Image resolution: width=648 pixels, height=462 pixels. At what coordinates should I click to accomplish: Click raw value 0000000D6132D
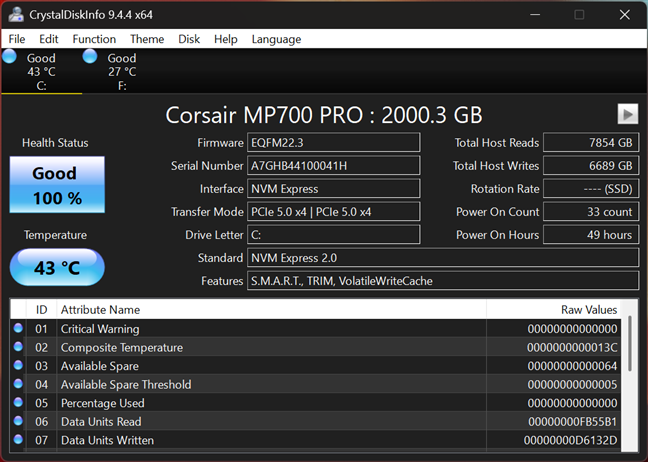570,440
